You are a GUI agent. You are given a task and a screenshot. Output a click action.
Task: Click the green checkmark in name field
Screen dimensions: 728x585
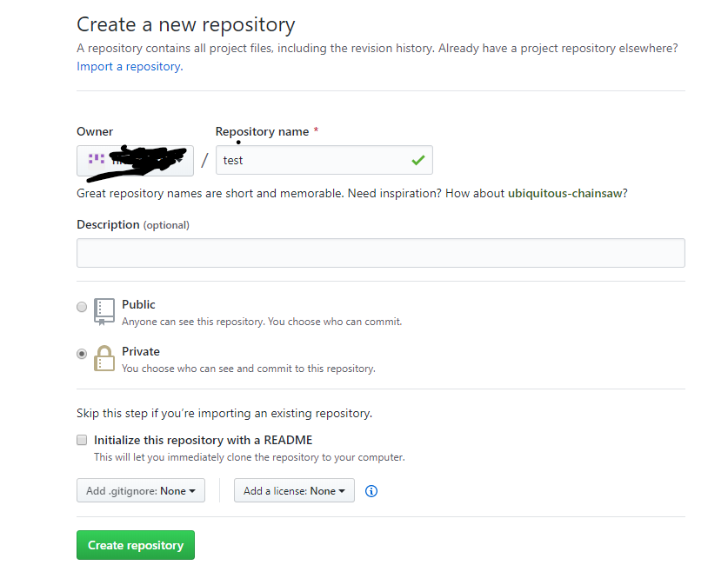[418, 160]
